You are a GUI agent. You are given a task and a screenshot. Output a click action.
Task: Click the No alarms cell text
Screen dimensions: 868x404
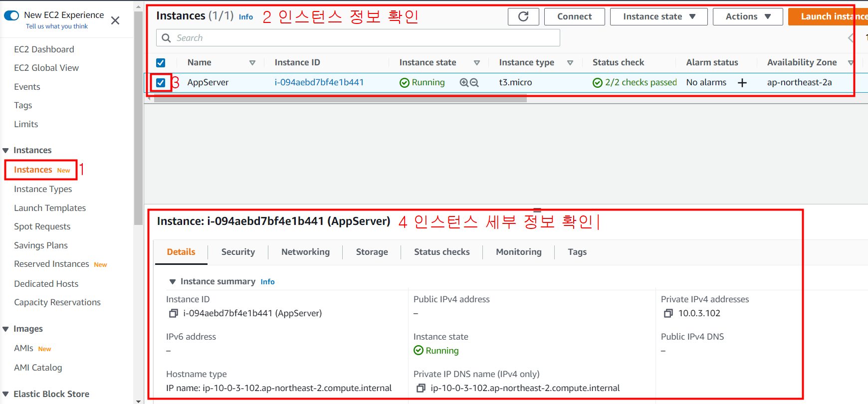pos(706,82)
